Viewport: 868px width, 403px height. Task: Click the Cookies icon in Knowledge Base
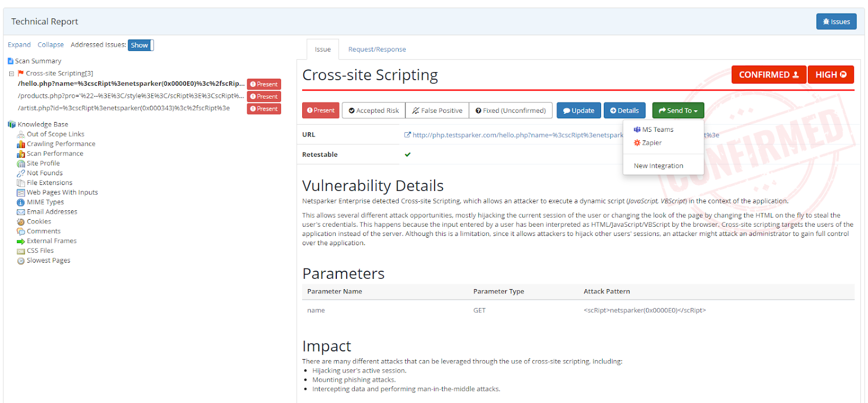[x=21, y=222]
